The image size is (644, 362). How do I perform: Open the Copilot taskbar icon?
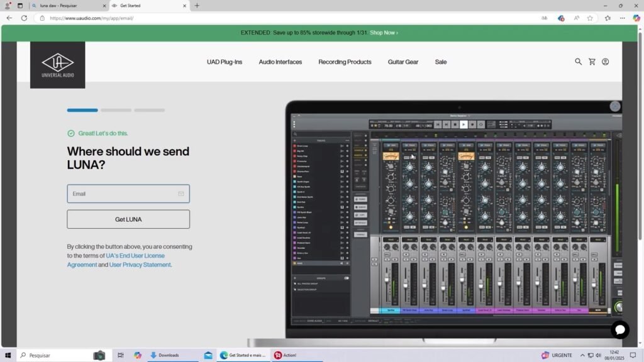138,355
